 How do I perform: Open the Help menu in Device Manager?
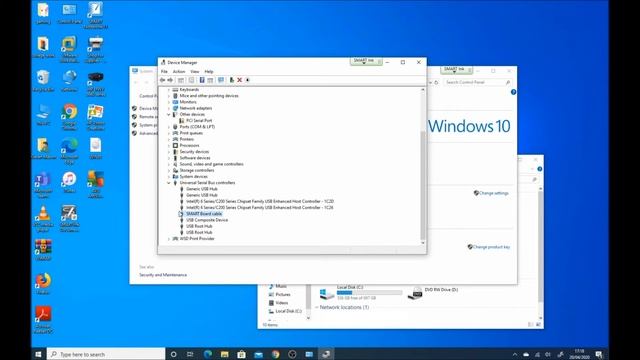[x=209, y=71]
